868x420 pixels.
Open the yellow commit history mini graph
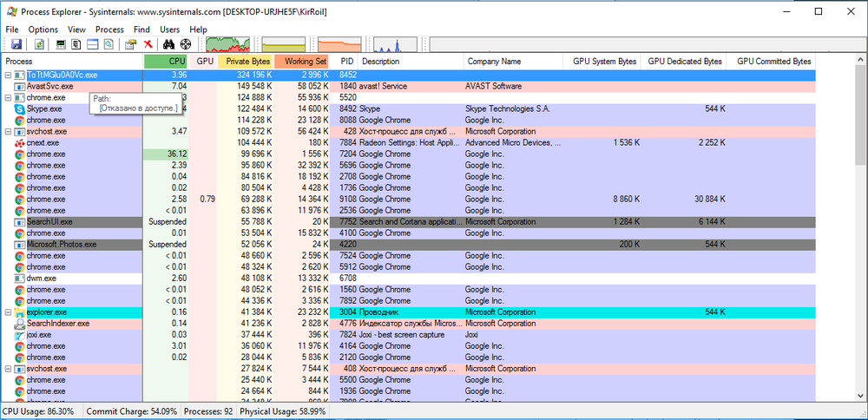coord(284,44)
